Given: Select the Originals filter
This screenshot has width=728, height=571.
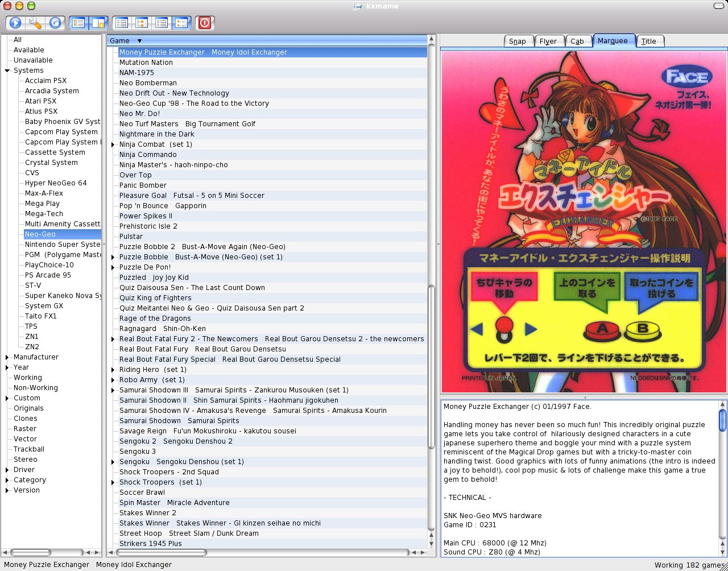Looking at the screenshot, I should tap(28, 408).
